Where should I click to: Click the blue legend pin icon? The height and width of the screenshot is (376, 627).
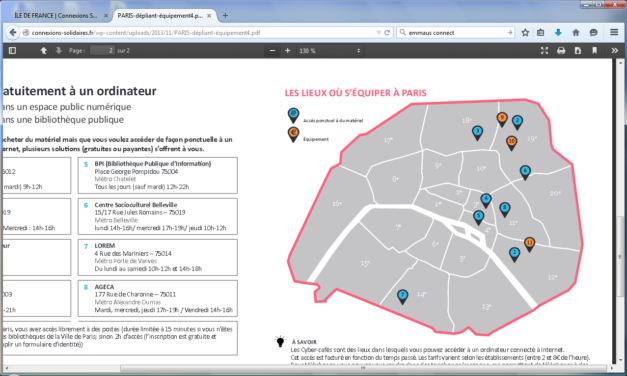click(x=293, y=116)
